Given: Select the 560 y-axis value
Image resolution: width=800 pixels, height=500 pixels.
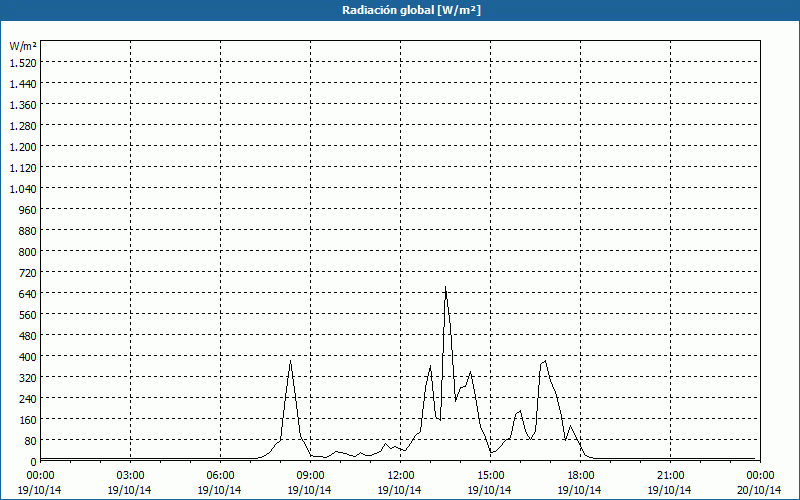Looking at the screenshot, I should (x=28, y=315).
